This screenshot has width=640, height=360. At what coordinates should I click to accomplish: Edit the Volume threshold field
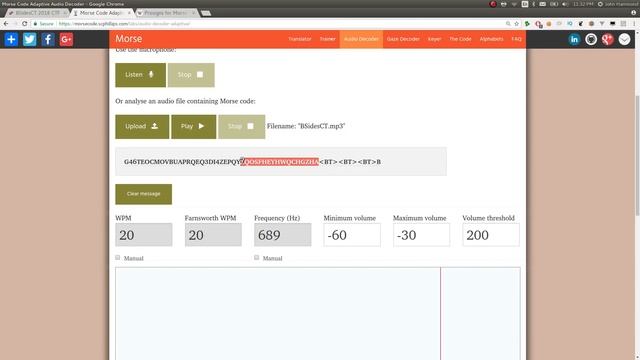tap(491, 235)
